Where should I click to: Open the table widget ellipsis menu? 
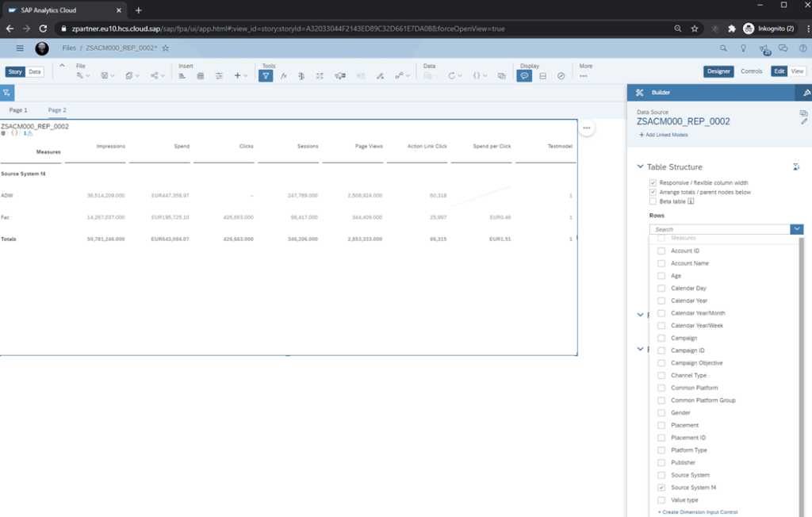click(x=586, y=128)
